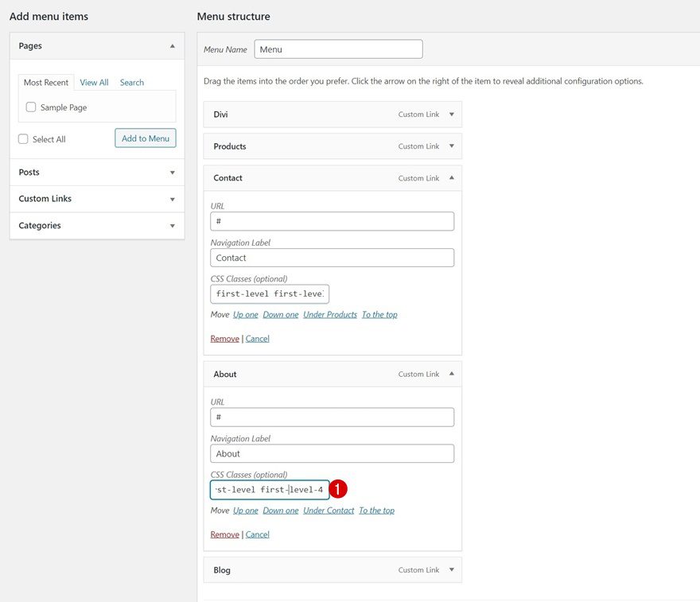Move Contact item up one

(245, 314)
